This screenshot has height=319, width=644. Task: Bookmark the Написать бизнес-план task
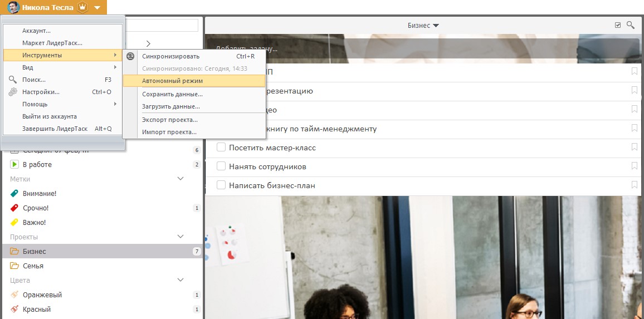point(635,185)
